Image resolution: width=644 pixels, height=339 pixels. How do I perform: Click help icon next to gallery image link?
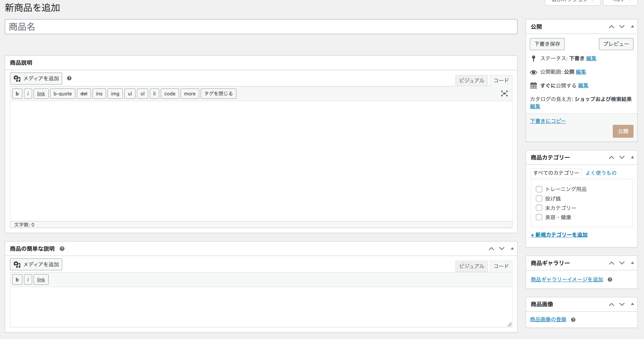610,280
